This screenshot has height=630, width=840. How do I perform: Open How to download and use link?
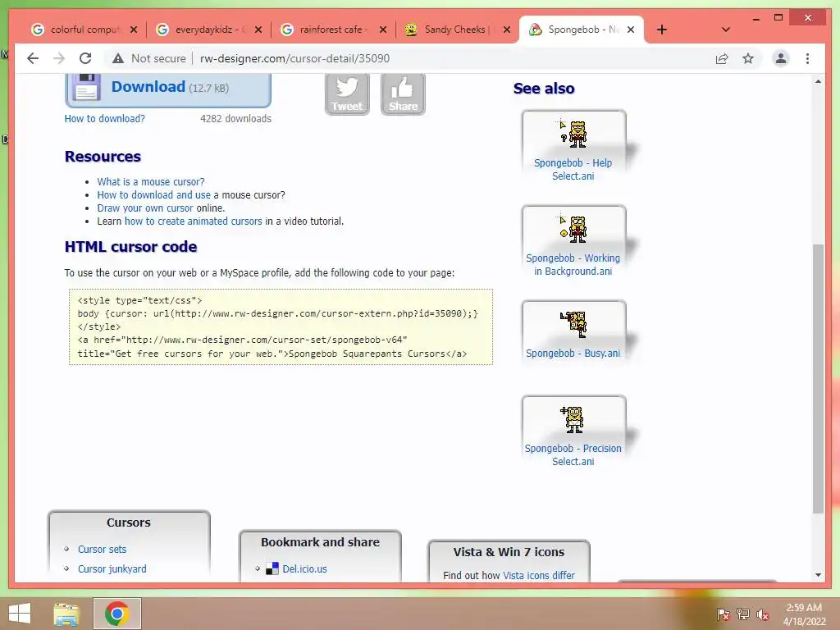153,195
